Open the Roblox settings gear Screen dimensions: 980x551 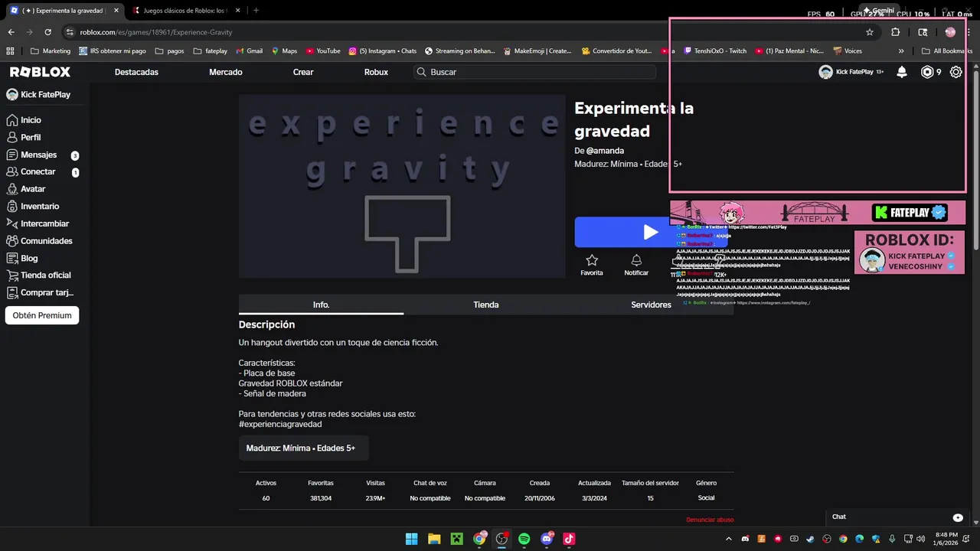click(x=956, y=72)
